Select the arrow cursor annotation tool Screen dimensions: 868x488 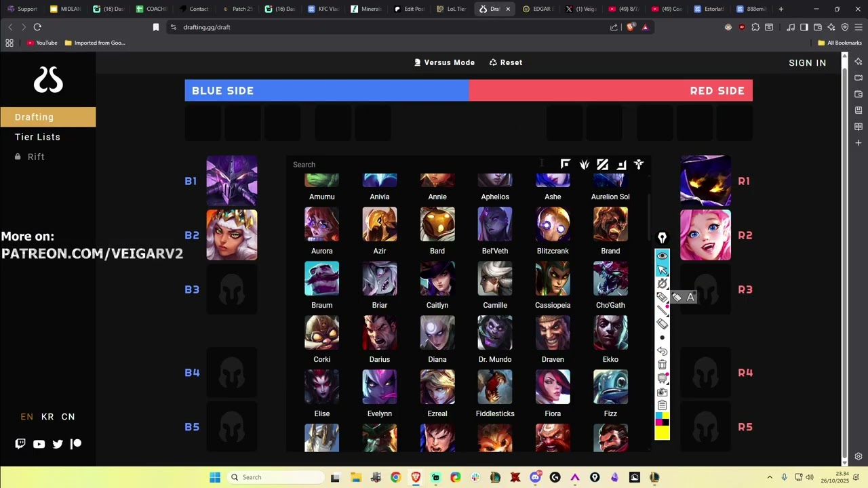pyautogui.click(x=663, y=269)
